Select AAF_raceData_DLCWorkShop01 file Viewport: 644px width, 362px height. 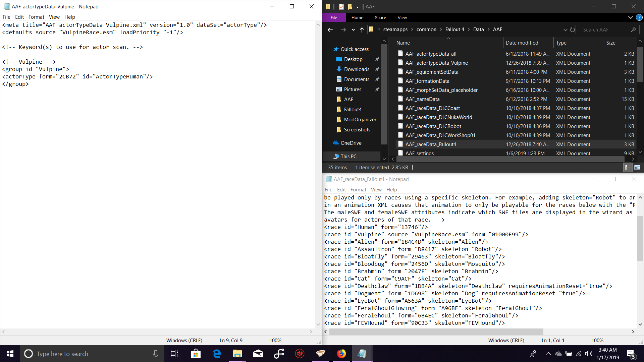point(440,135)
